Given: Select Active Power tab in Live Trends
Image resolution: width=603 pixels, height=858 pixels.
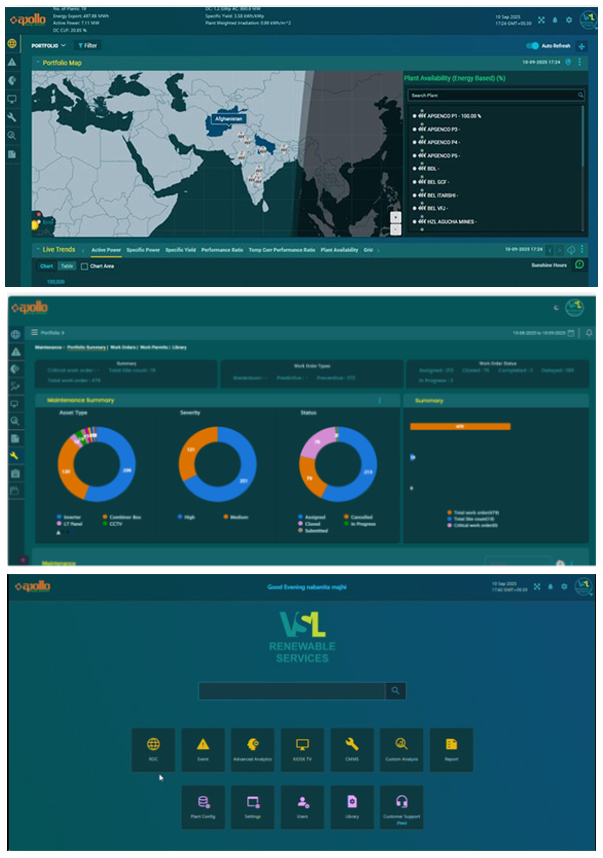Looking at the screenshot, I should pyautogui.click(x=106, y=250).
